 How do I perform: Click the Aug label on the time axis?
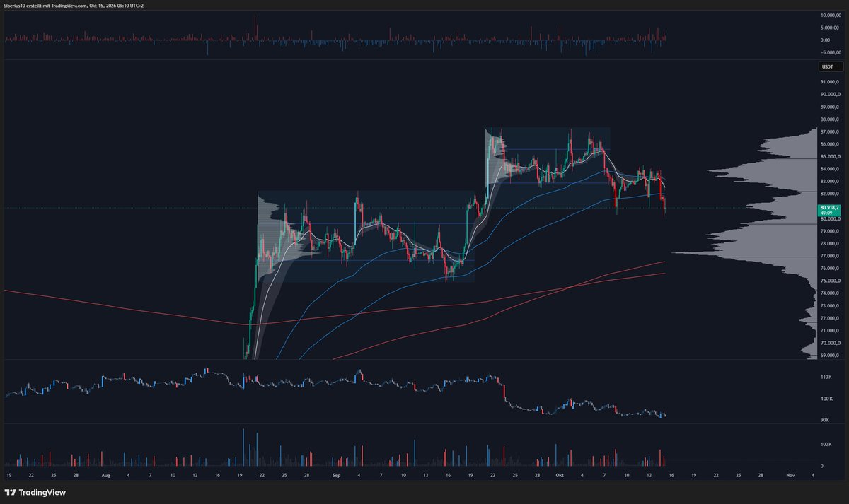pyautogui.click(x=105, y=476)
